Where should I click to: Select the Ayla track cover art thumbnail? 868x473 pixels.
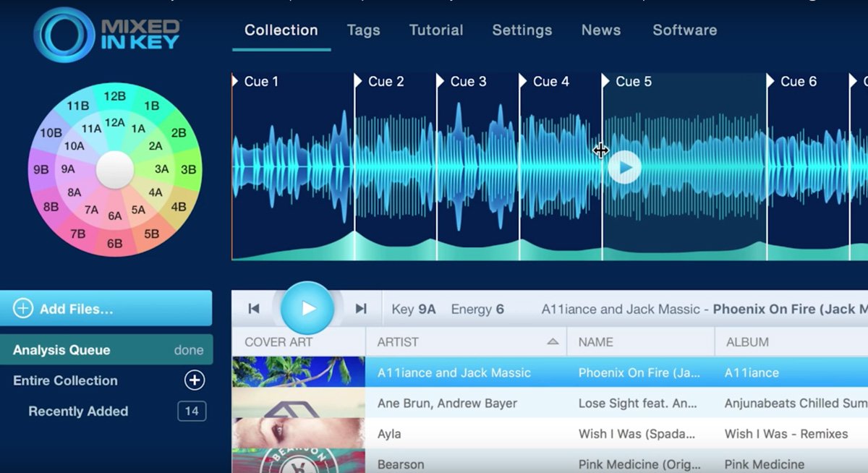coord(298,434)
